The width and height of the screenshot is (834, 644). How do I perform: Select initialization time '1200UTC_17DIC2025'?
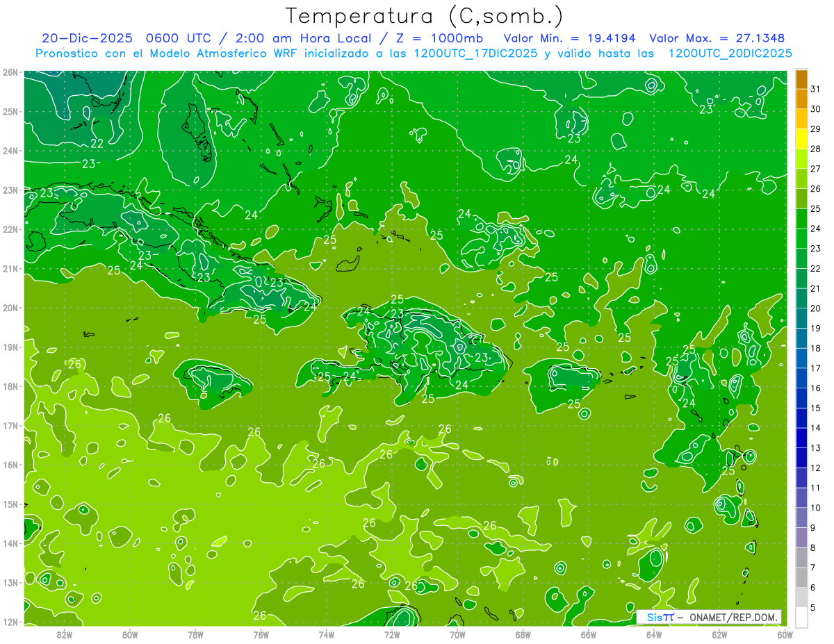click(x=475, y=53)
